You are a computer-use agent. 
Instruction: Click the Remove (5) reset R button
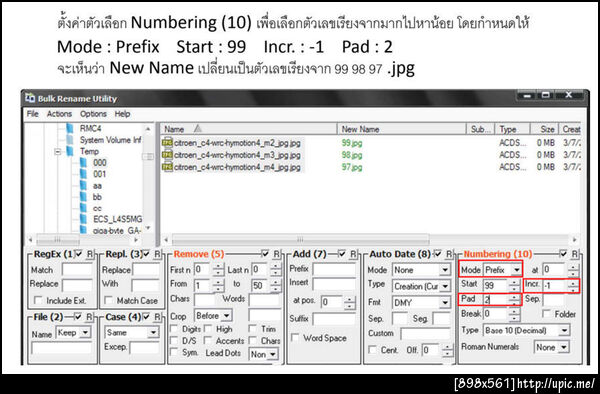pyautogui.click(x=276, y=254)
